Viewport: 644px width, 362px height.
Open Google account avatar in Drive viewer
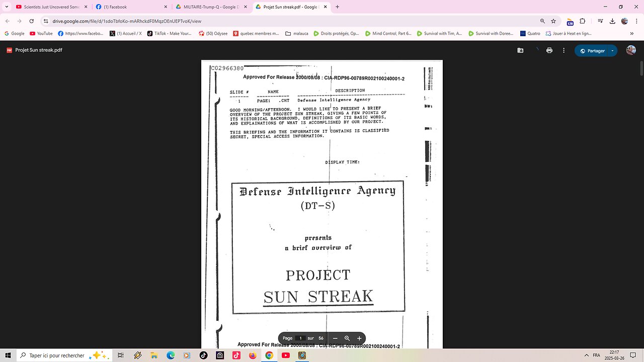(x=631, y=50)
